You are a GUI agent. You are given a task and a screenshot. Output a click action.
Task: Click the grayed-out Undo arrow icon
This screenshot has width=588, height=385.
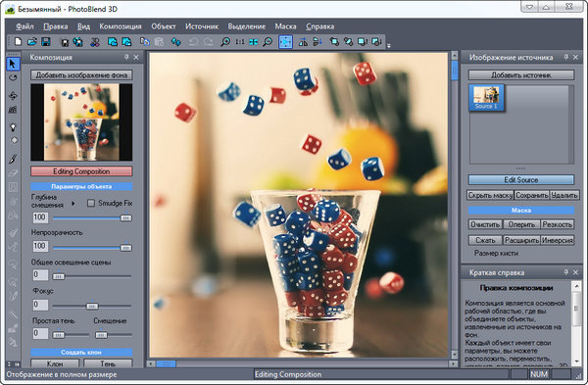click(x=193, y=41)
